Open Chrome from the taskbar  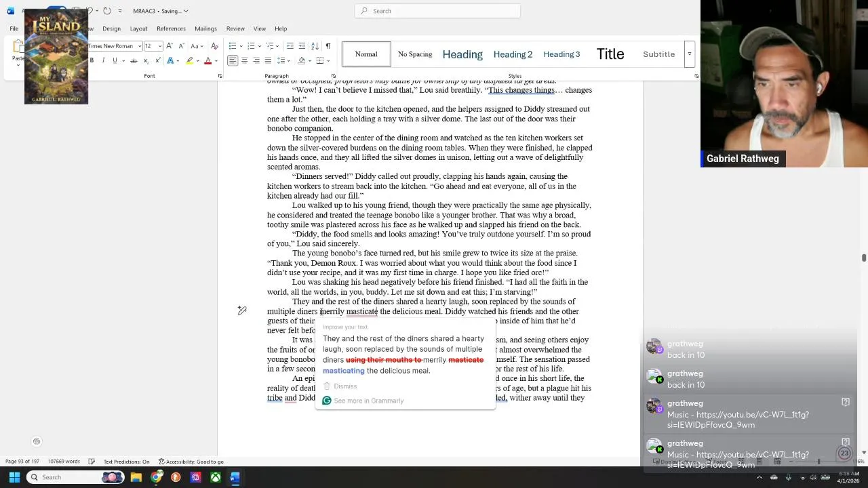[156, 477]
